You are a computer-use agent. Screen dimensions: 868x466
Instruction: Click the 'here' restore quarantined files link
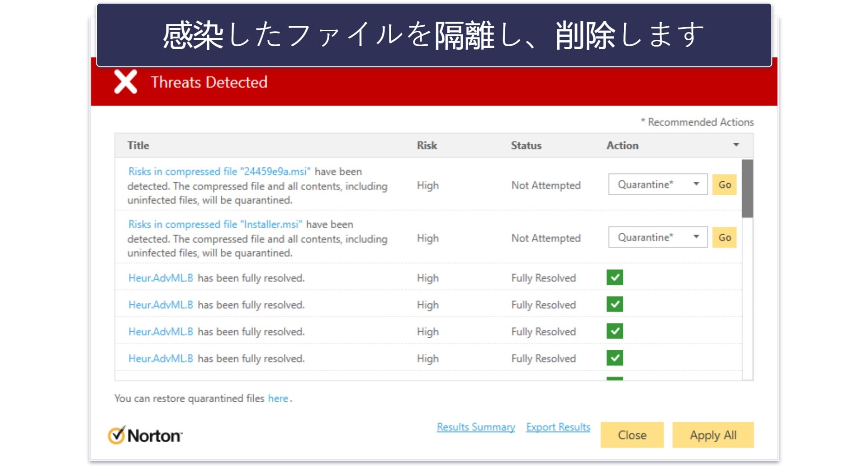click(x=278, y=399)
